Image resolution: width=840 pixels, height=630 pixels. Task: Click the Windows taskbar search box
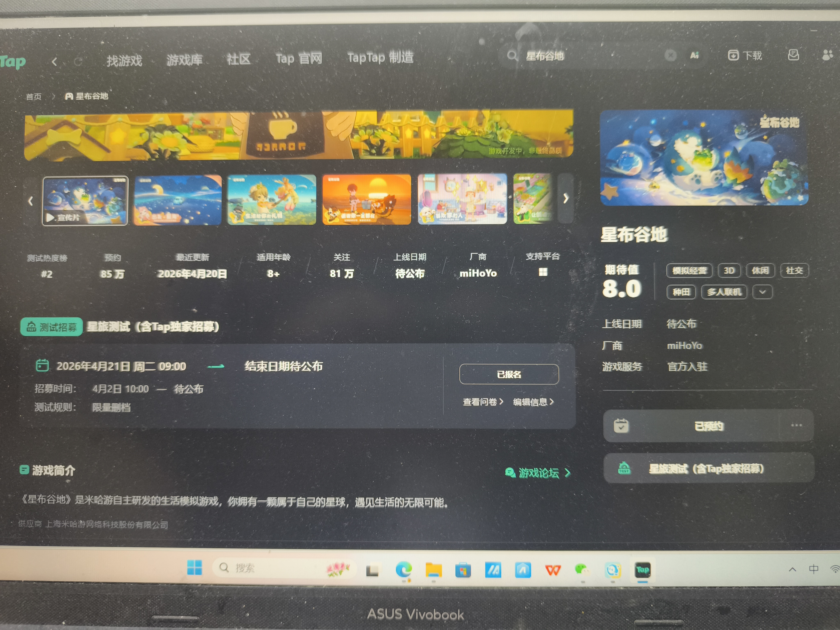284,568
